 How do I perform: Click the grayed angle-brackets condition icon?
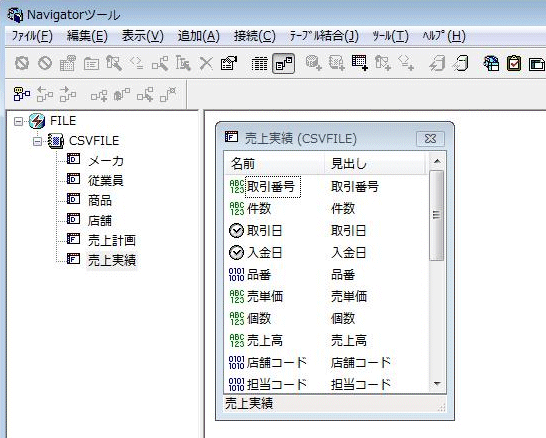tap(136, 63)
